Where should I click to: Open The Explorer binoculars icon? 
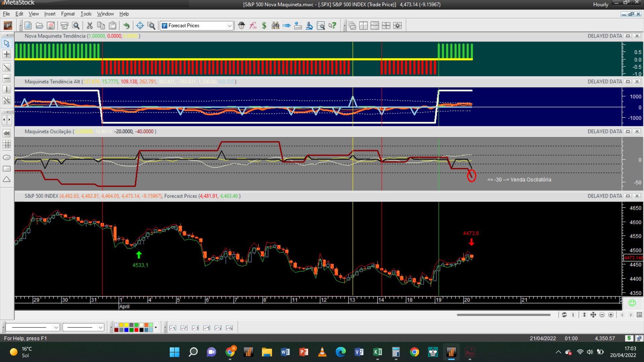click(275, 25)
